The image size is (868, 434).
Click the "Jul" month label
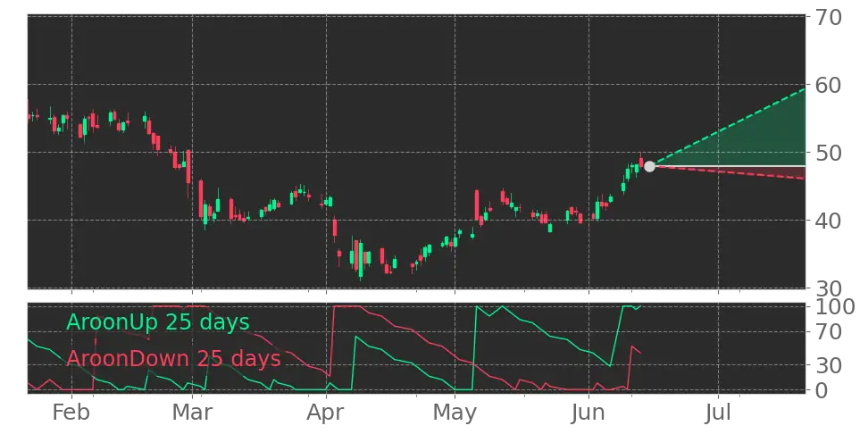[718, 413]
